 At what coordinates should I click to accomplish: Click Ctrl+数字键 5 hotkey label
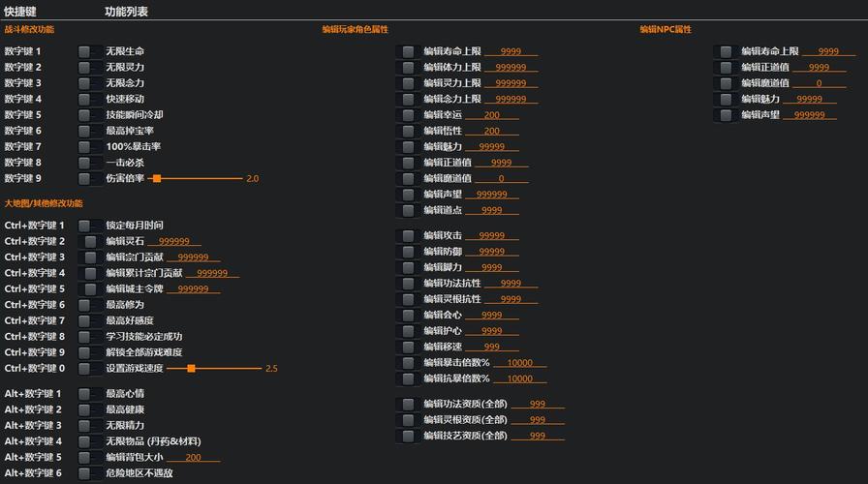tap(34, 289)
